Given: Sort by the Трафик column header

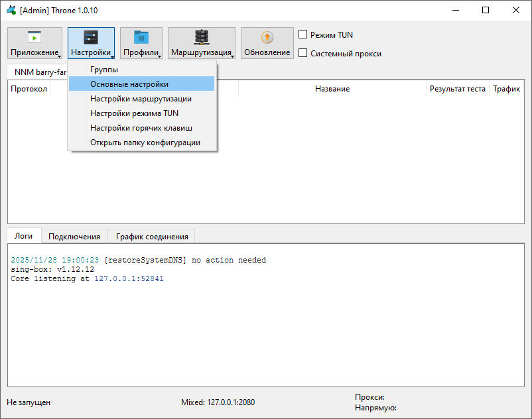Looking at the screenshot, I should pos(507,89).
